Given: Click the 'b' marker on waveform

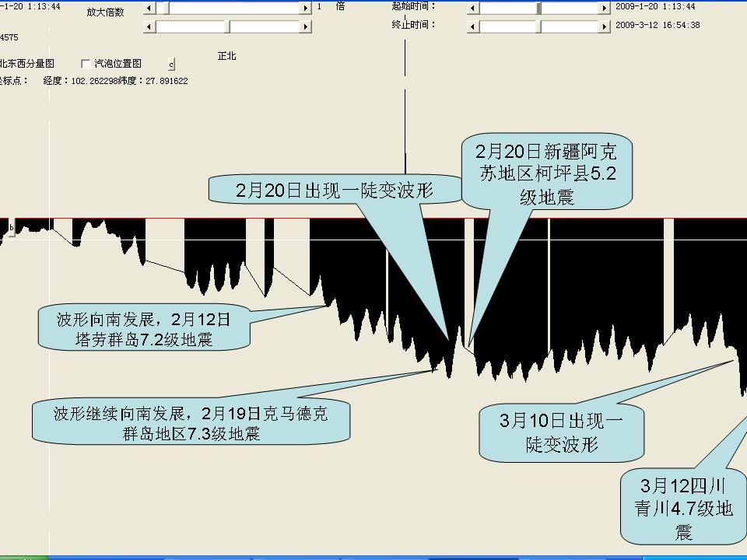Looking at the screenshot, I should (x=12, y=228).
